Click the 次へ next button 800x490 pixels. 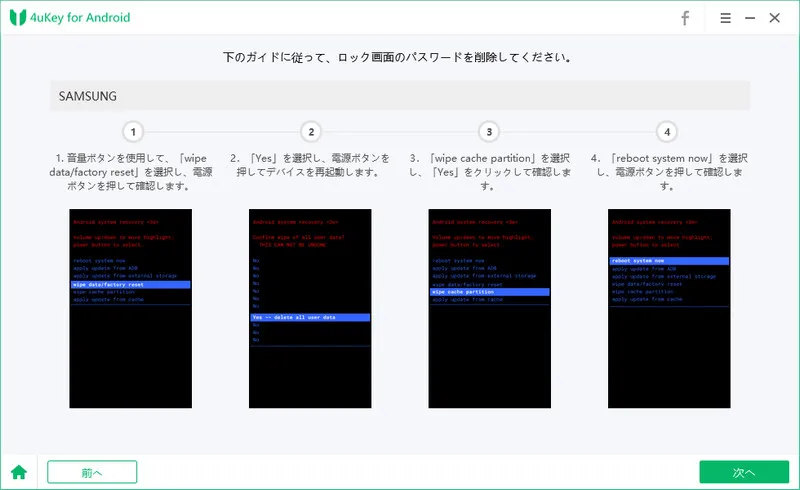pyautogui.click(x=744, y=472)
